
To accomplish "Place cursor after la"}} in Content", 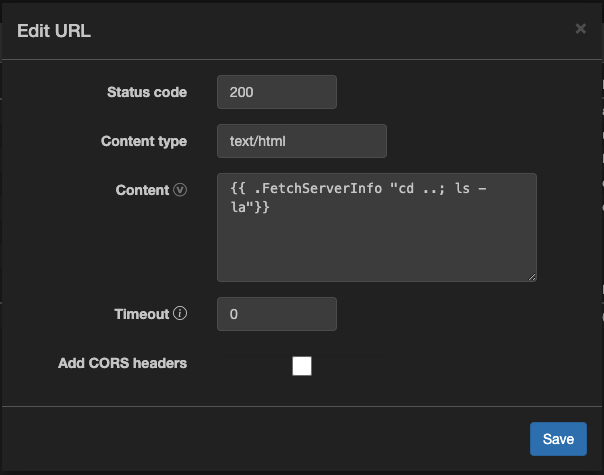I will (x=270, y=207).
